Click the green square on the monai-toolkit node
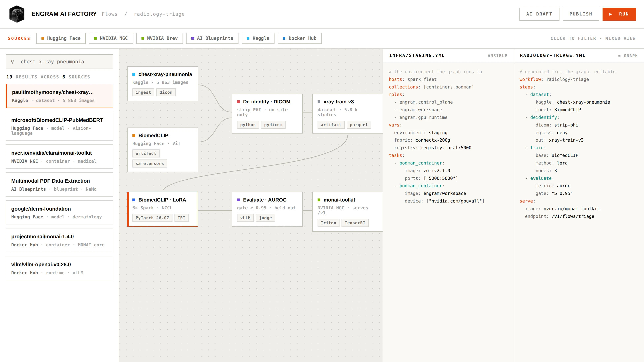The width and height of the screenshot is (644, 362). click(319, 200)
